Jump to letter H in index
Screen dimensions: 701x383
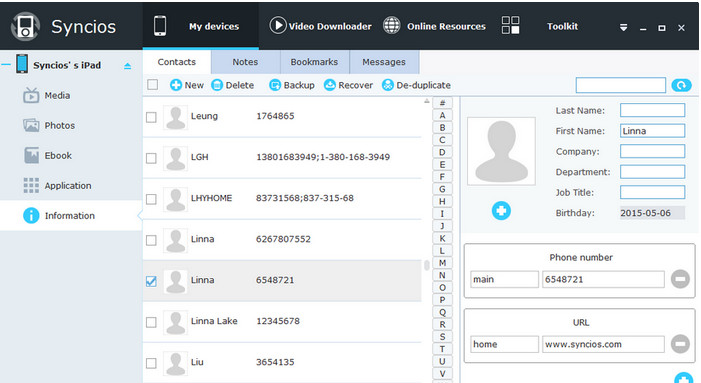click(x=442, y=202)
